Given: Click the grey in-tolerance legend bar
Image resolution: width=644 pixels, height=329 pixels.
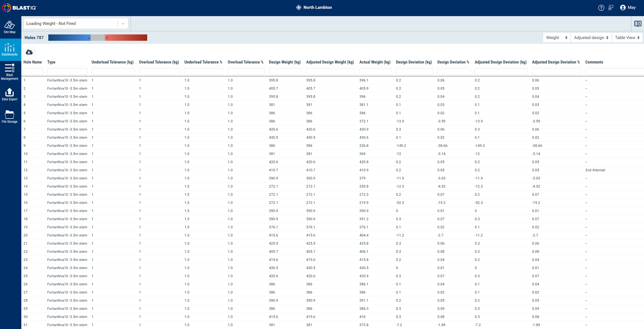Looking at the screenshot, I should [x=97, y=37].
